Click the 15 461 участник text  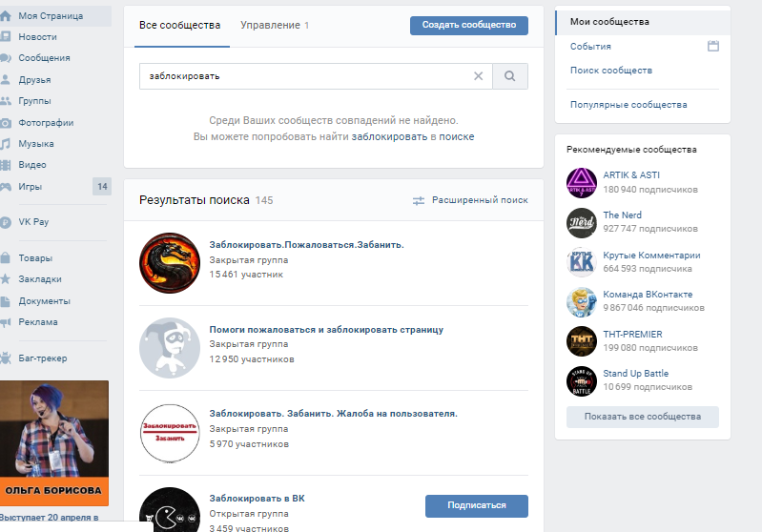pyautogui.click(x=246, y=275)
